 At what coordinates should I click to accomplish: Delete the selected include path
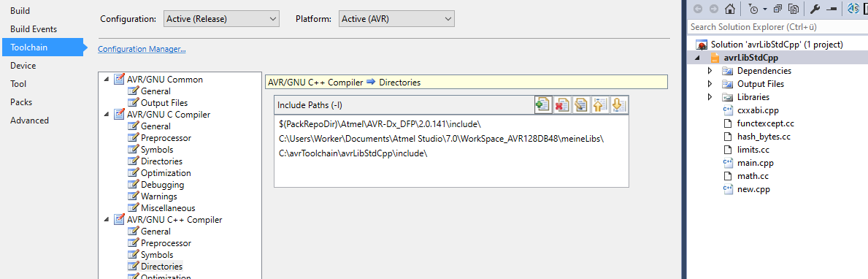click(562, 104)
